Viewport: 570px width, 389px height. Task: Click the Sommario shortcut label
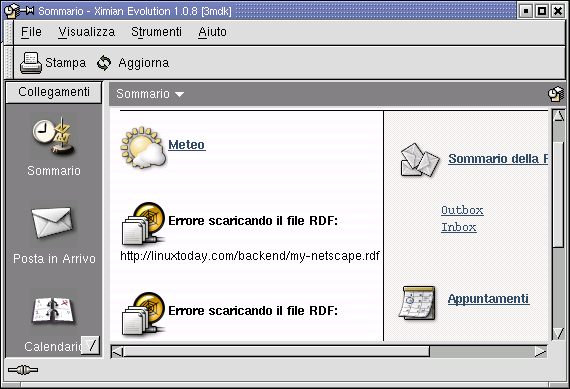coord(54,171)
